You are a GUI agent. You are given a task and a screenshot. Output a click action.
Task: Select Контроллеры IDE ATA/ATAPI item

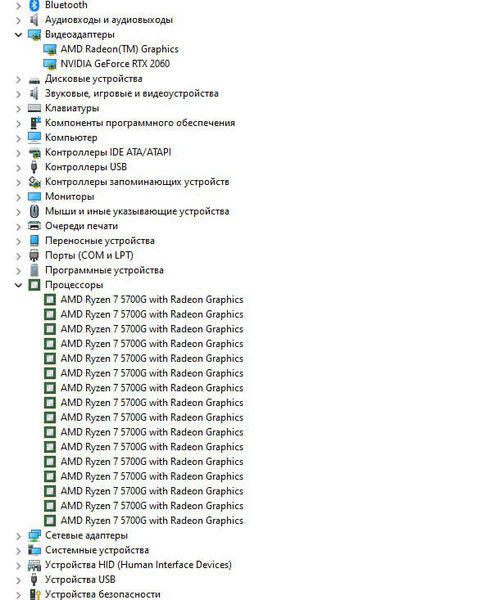coord(108,152)
